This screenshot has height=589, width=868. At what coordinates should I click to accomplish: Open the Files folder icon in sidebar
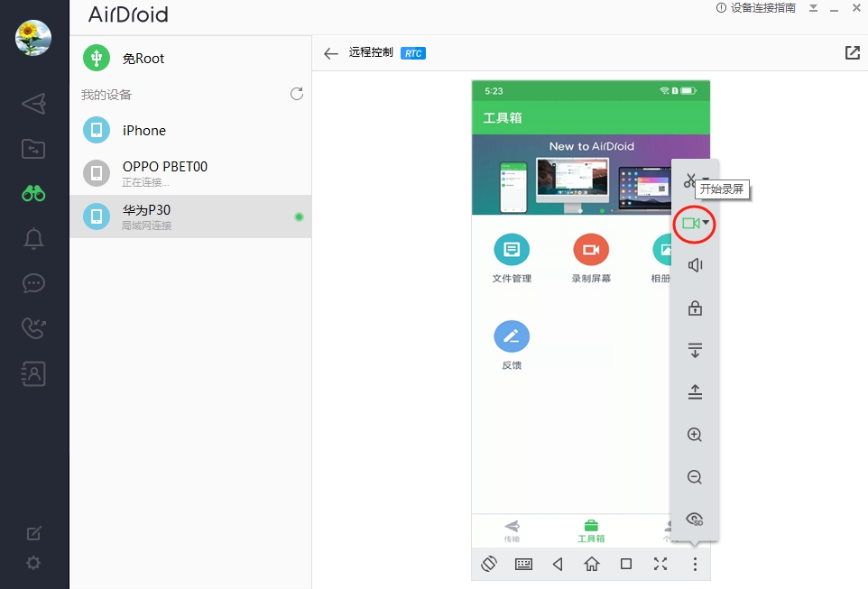click(x=33, y=149)
